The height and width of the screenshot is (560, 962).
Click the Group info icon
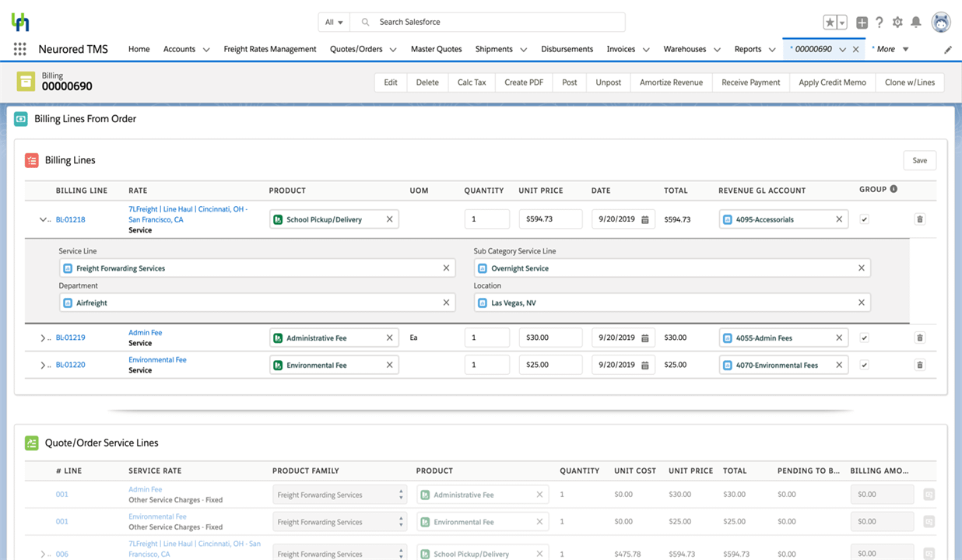point(894,189)
